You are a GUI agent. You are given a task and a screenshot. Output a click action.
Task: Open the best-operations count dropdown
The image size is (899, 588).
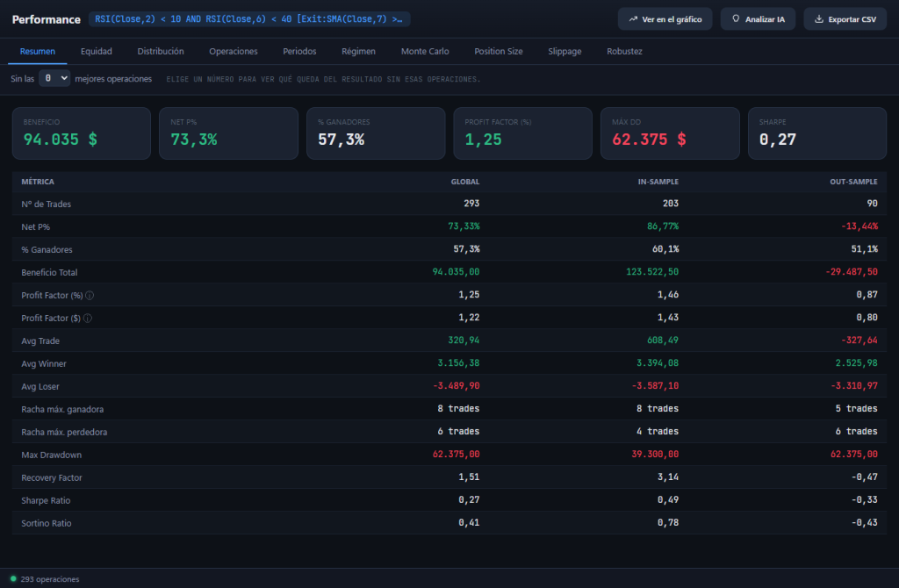pos(54,78)
